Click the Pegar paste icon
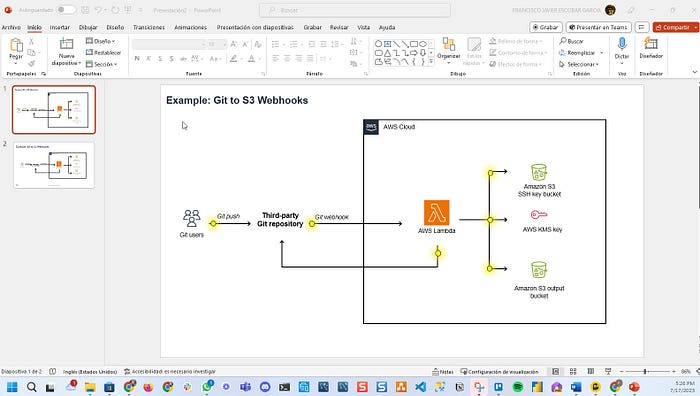Image resolution: width=700 pixels, height=396 pixels. click(16, 45)
